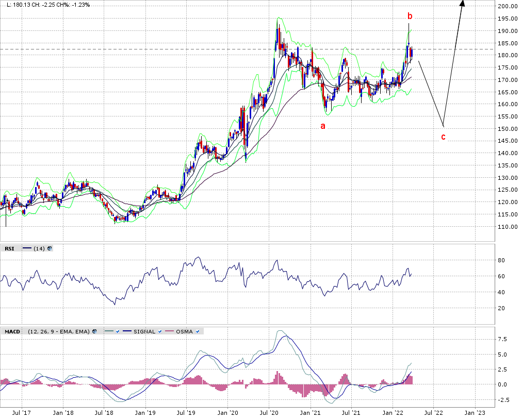Open RSI indicator settings globe icon
The image size is (522, 420).
[x=50, y=248]
